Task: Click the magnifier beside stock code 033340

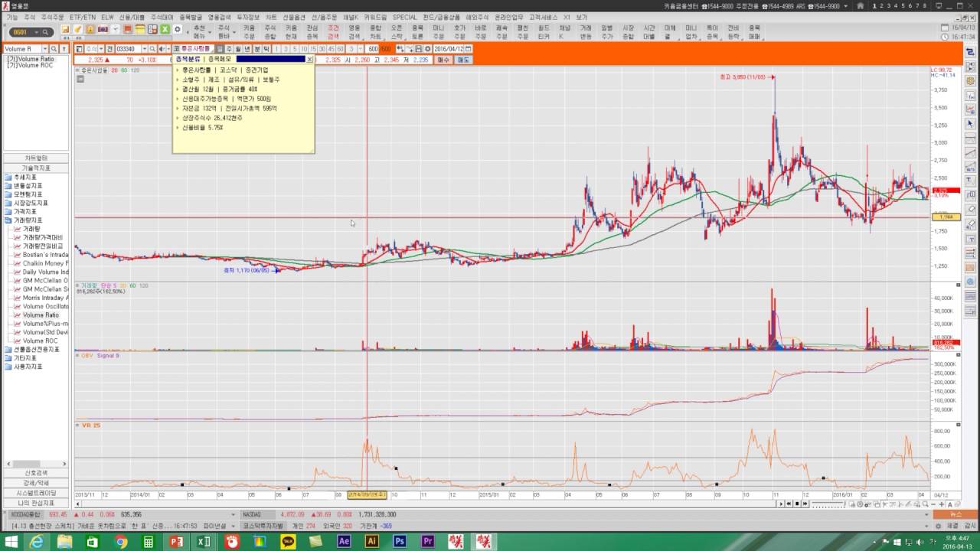Action: 152,49
